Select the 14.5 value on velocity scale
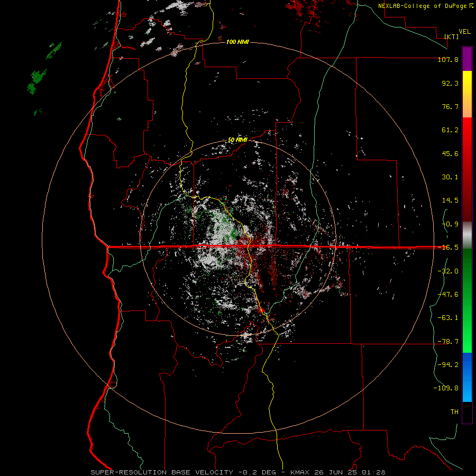The image size is (476, 476). [450, 200]
